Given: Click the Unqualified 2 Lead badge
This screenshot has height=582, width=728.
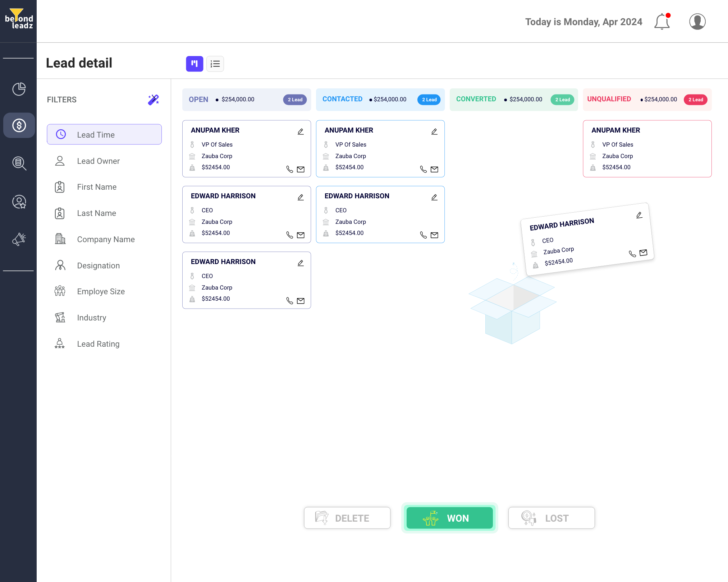Looking at the screenshot, I should click(695, 100).
